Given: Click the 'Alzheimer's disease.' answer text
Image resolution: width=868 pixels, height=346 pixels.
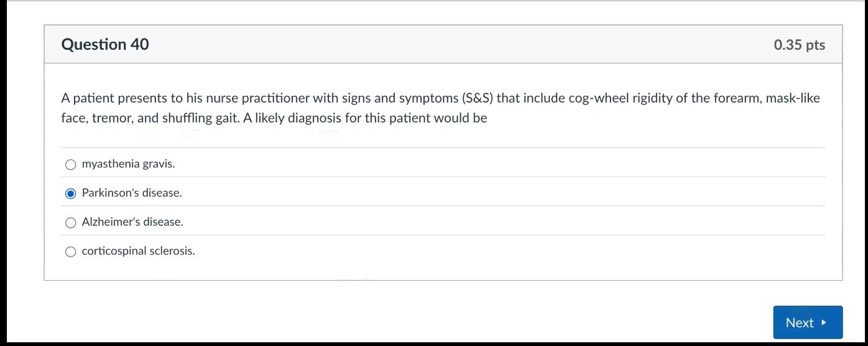Looking at the screenshot, I should point(132,222).
